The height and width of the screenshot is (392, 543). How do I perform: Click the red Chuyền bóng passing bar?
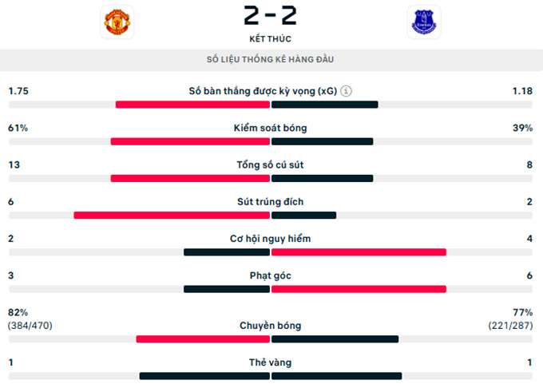(203, 339)
